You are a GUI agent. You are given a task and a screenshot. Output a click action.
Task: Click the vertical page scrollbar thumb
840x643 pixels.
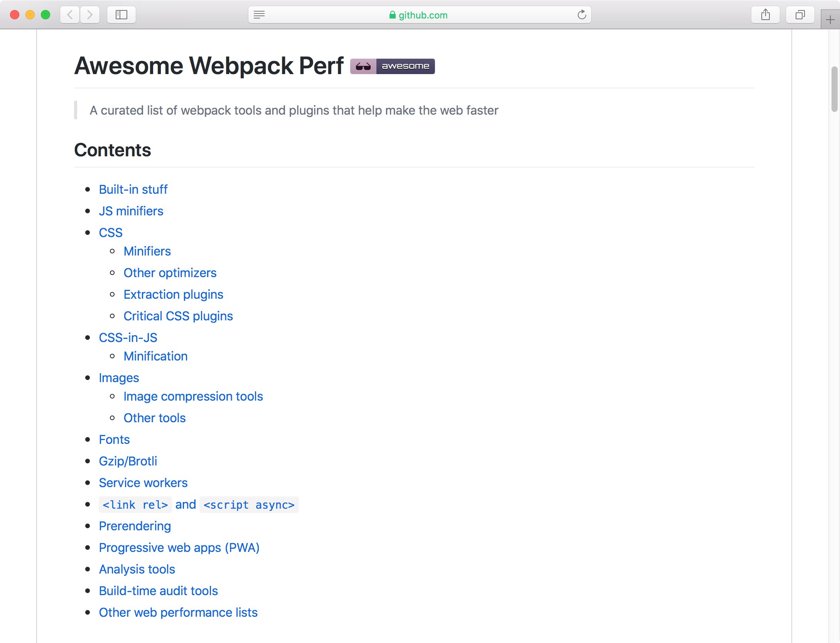[835, 89]
